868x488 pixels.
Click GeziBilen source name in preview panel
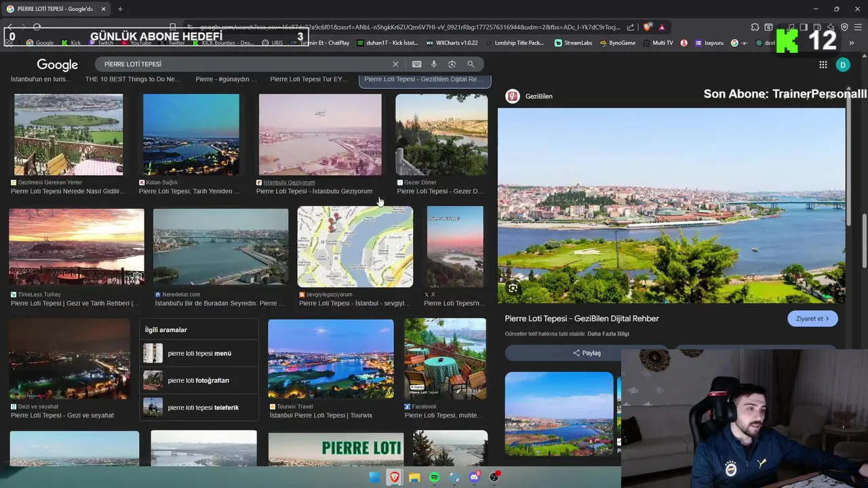539,96
